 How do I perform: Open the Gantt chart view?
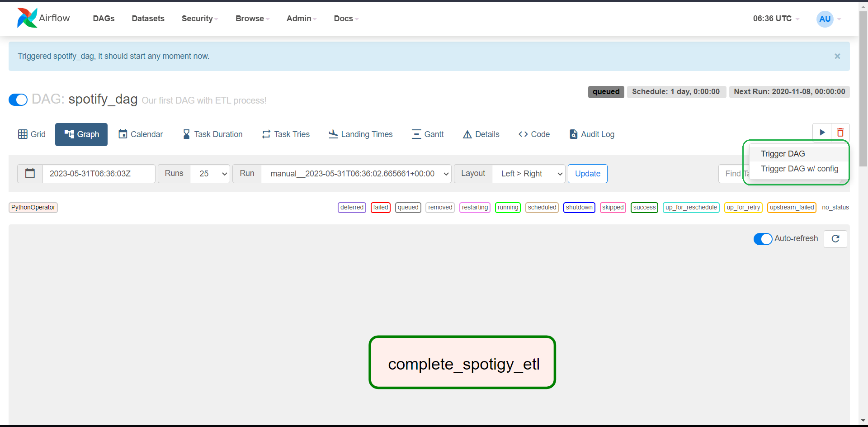click(428, 134)
